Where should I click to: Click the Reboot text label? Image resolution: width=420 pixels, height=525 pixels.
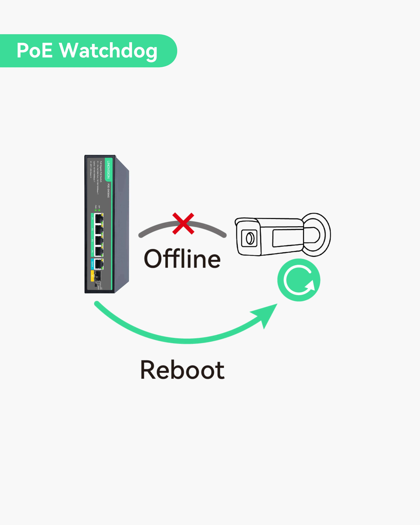coord(182,370)
